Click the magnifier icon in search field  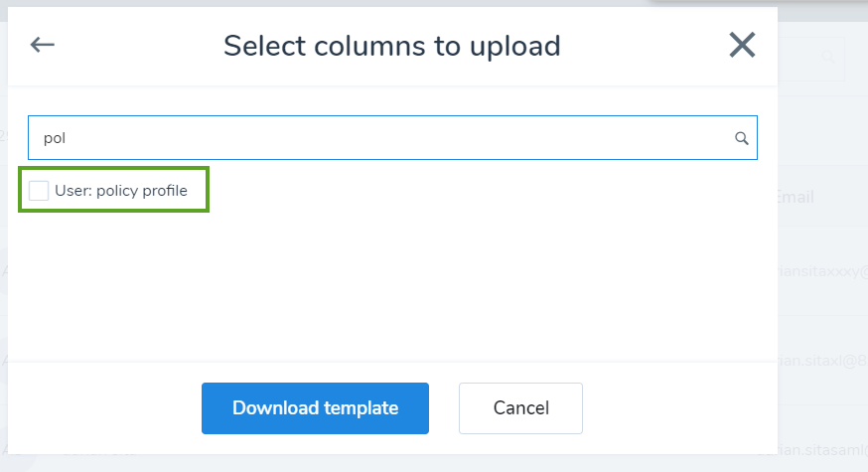click(x=741, y=138)
